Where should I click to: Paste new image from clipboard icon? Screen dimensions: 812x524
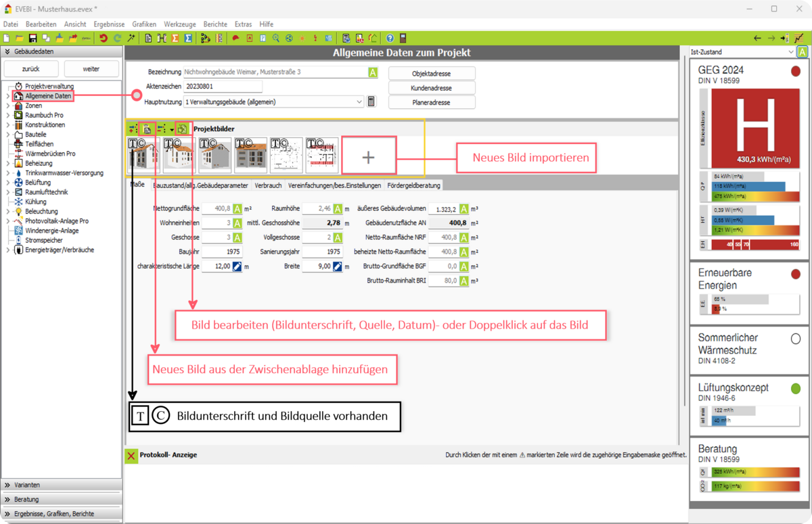point(147,128)
